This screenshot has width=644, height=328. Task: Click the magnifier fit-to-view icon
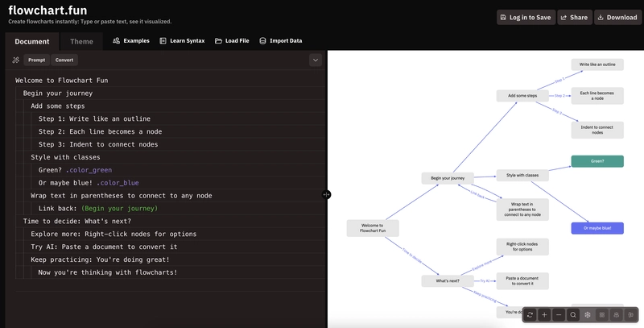[x=573, y=315]
